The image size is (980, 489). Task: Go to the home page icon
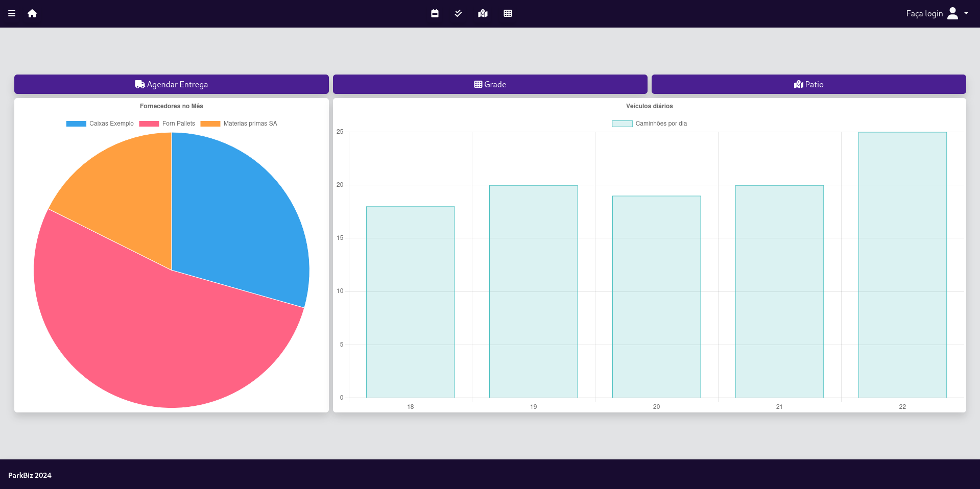pos(32,13)
